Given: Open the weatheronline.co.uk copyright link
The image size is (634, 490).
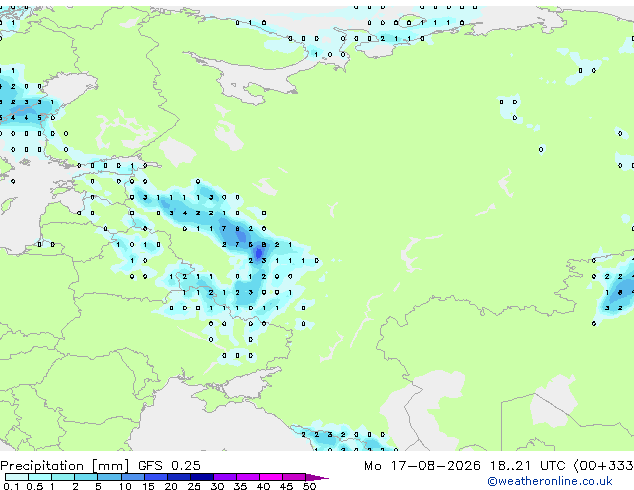Looking at the screenshot, I should click(x=550, y=481).
